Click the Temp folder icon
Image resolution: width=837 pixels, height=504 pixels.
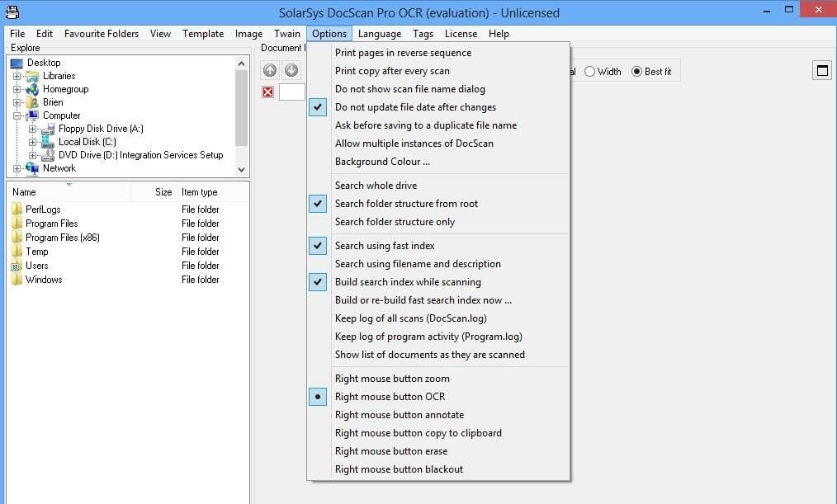[17, 252]
